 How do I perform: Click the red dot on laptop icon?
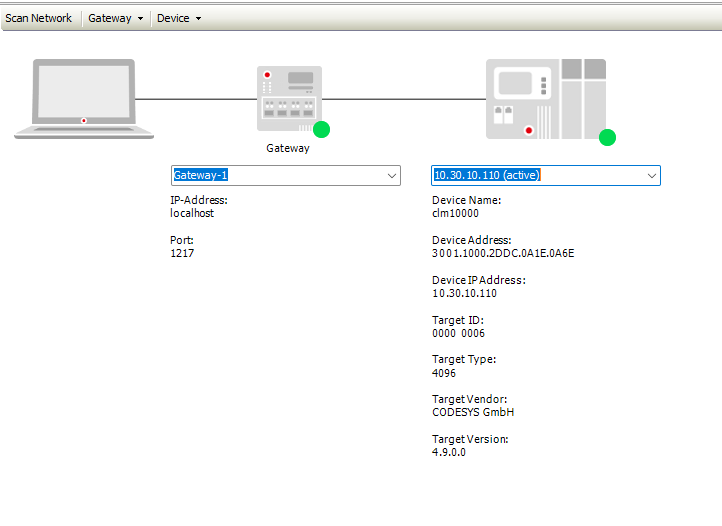[x=84, y=121]
